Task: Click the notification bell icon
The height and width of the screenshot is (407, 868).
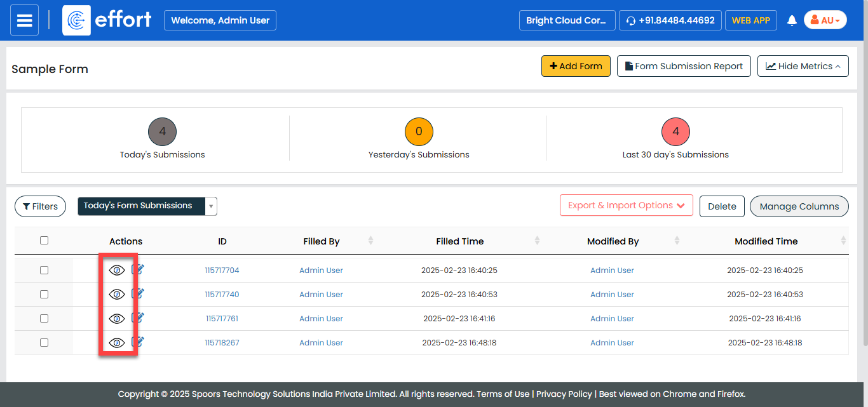Action: click(792, 20)
